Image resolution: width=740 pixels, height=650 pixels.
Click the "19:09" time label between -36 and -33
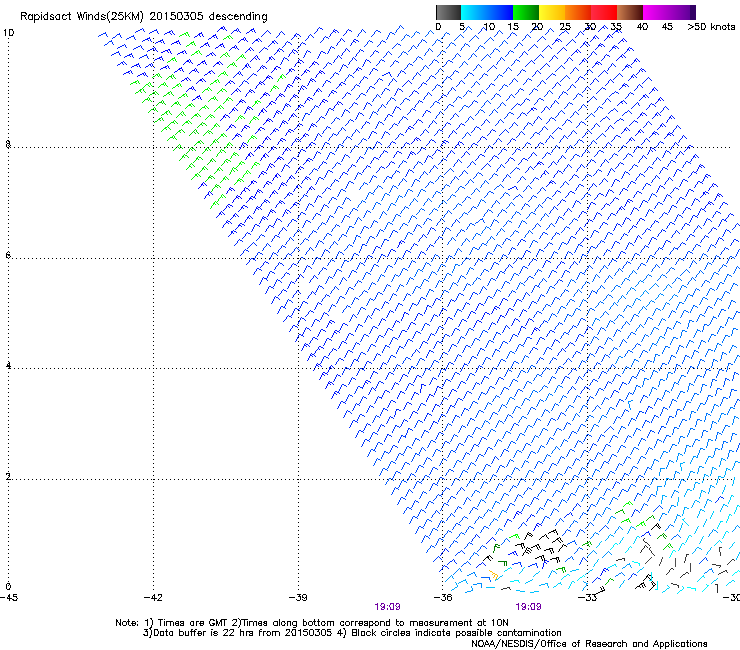click(x=528, y=607)
